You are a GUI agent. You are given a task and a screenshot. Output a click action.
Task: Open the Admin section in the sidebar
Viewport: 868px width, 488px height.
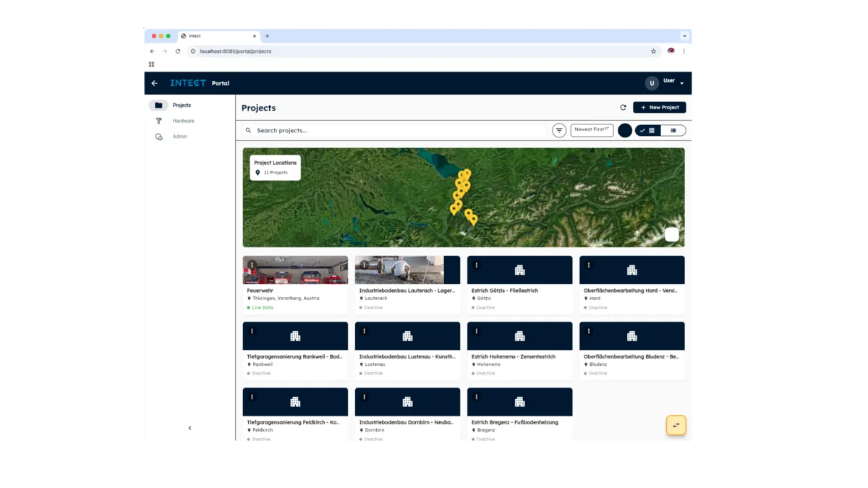click(x=179, y=137)
